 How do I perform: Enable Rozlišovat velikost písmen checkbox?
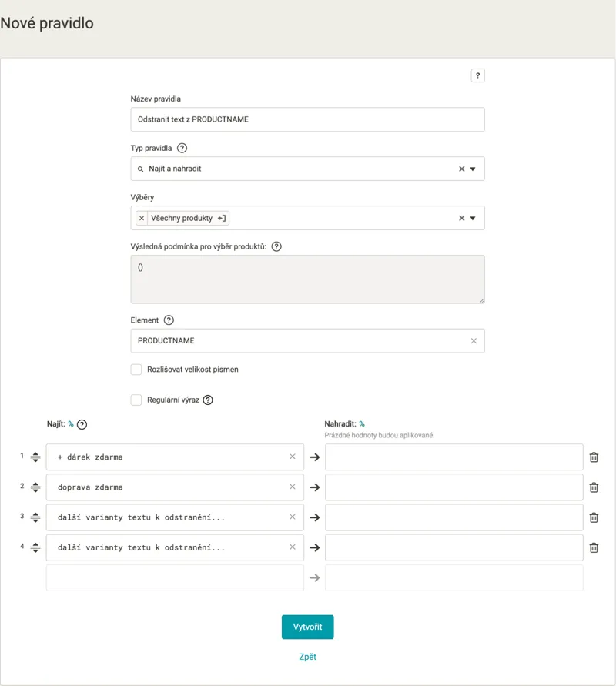coord(136,370)
